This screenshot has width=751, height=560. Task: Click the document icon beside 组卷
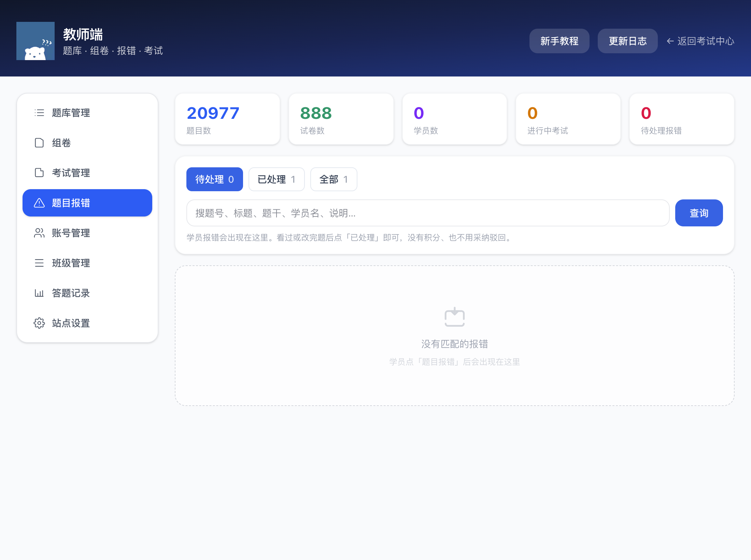[39, 143]
